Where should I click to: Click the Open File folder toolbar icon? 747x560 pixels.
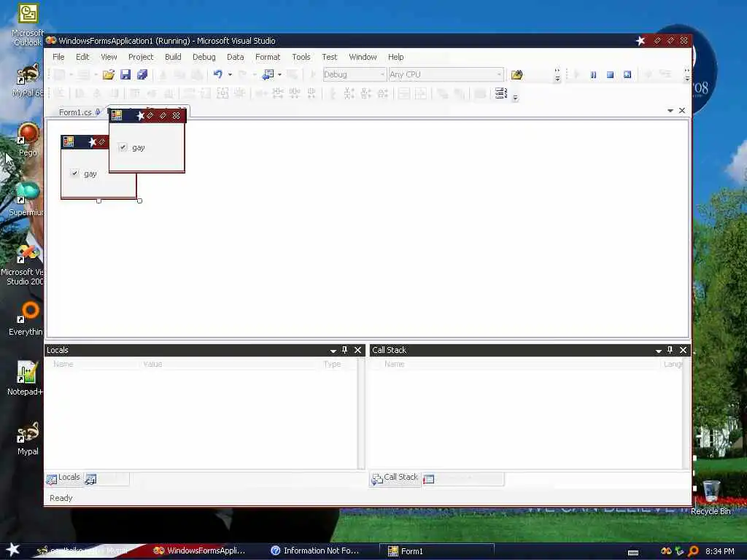pos(109,74)
